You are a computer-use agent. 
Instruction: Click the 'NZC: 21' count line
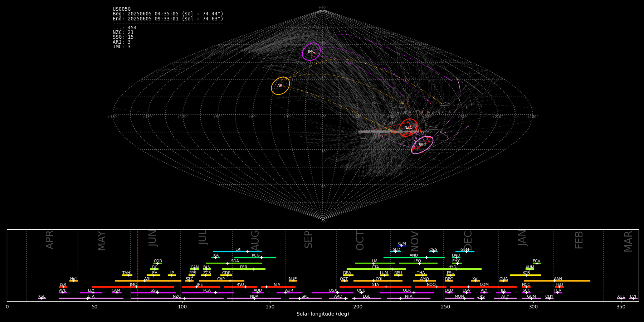tap(123, 32)
